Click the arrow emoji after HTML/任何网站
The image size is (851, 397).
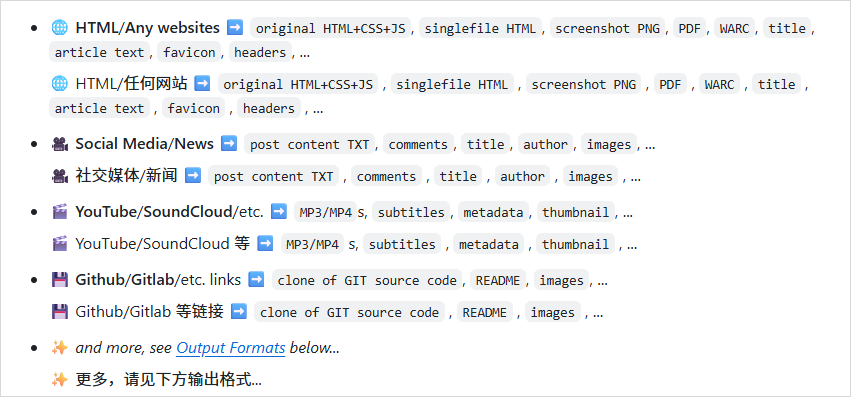[x=202, y=84]
